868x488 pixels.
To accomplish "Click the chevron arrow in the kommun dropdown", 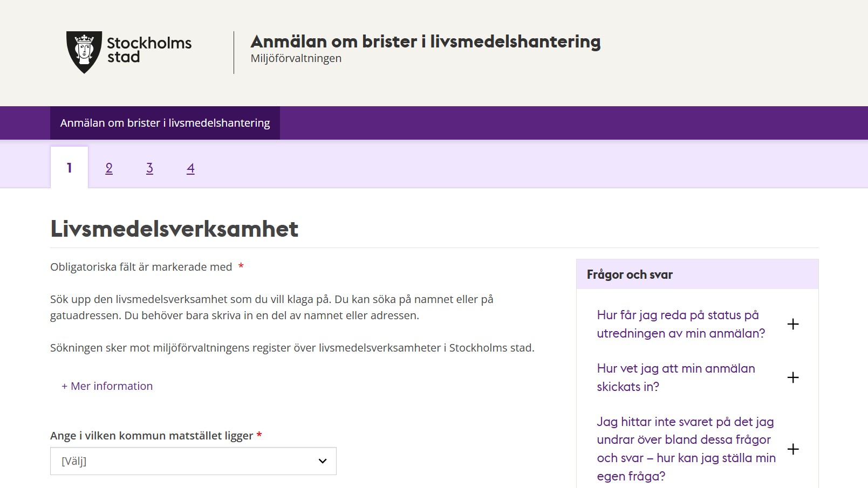I will [x=323, y=461].
